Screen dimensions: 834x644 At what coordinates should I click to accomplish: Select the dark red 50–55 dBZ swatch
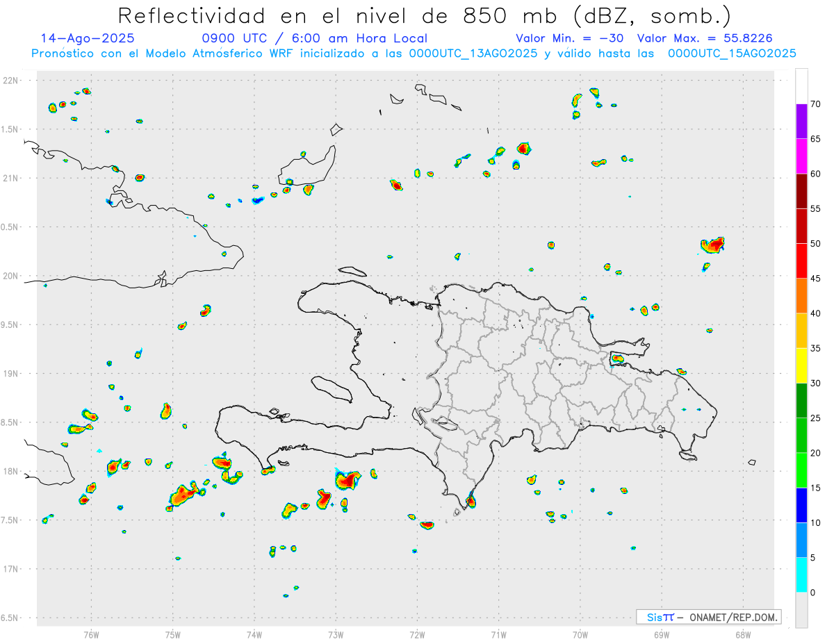pyautogui.click(x=801, y=226)
